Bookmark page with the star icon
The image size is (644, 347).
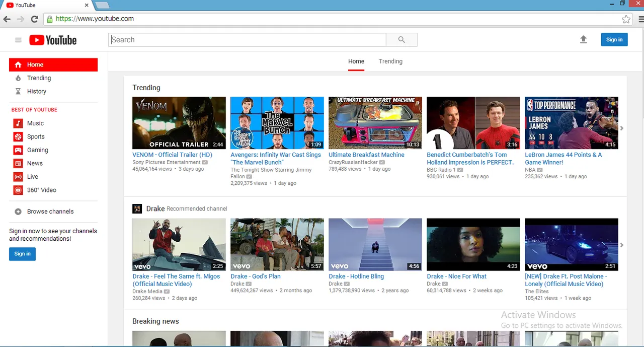coord(626,19)
